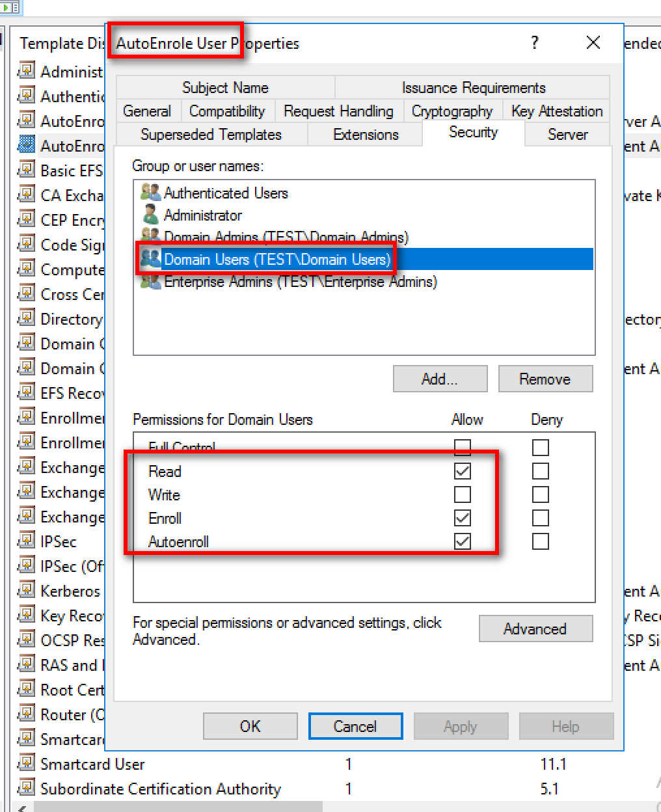
Task: Switch to the General tab
Action: click(x=147, y=111)
